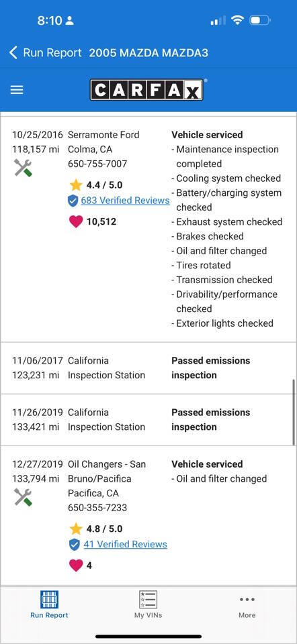Open the 41 Verified Reviews link
Screen dimensions: 297x644
(126, 544)
